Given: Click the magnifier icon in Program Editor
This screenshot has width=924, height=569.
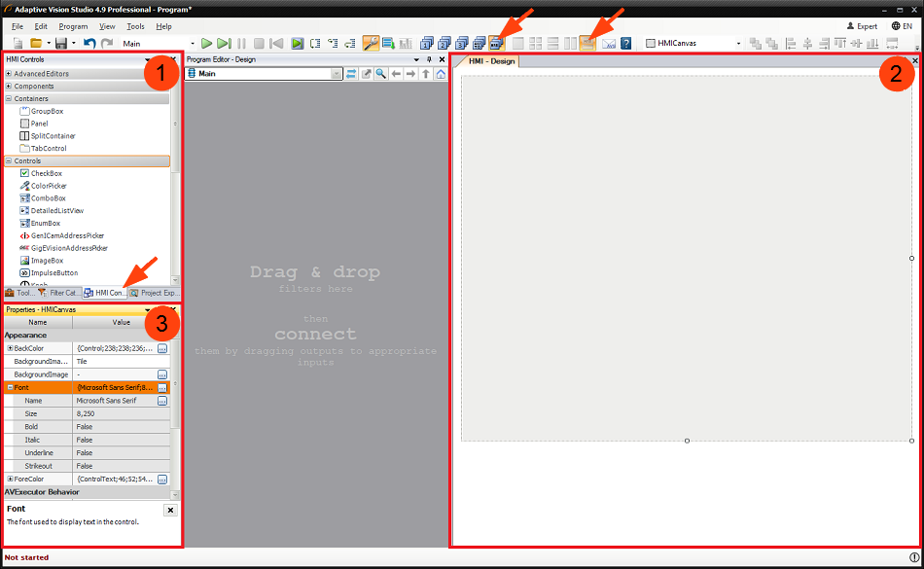Looking at the screenshot, I should pyautogui.click(x=381, y=74).
